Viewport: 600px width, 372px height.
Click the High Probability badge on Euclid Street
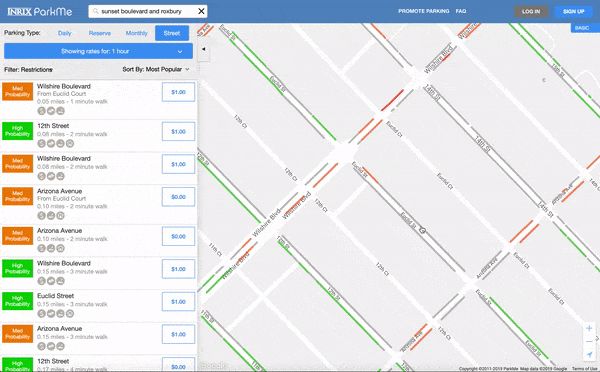[17, 301]
